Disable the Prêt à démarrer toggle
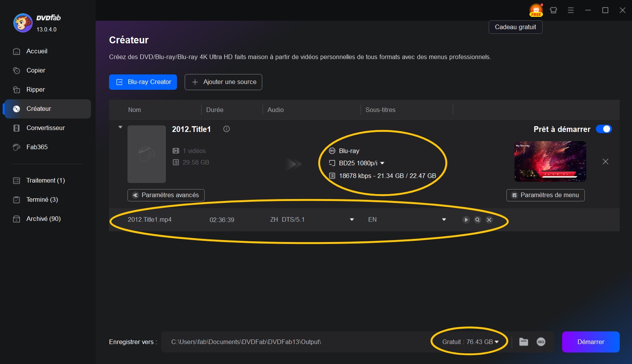This screenshot has height=364, width=632. pyautogui.click(x=604, y=129)
